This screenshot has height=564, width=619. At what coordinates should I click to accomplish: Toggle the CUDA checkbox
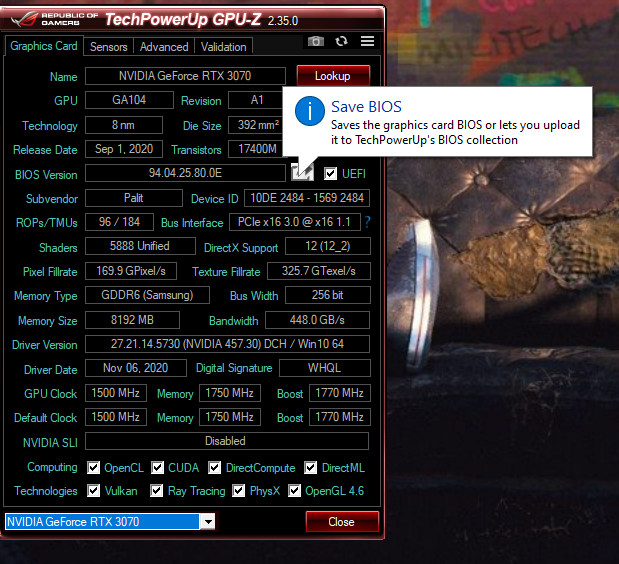pos(158,468)
